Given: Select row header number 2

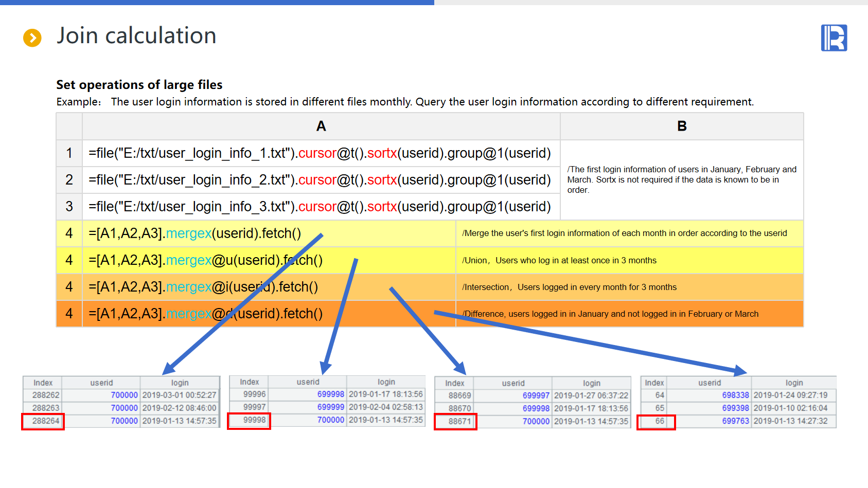Looking at the screenshot, I should (69, 180).
